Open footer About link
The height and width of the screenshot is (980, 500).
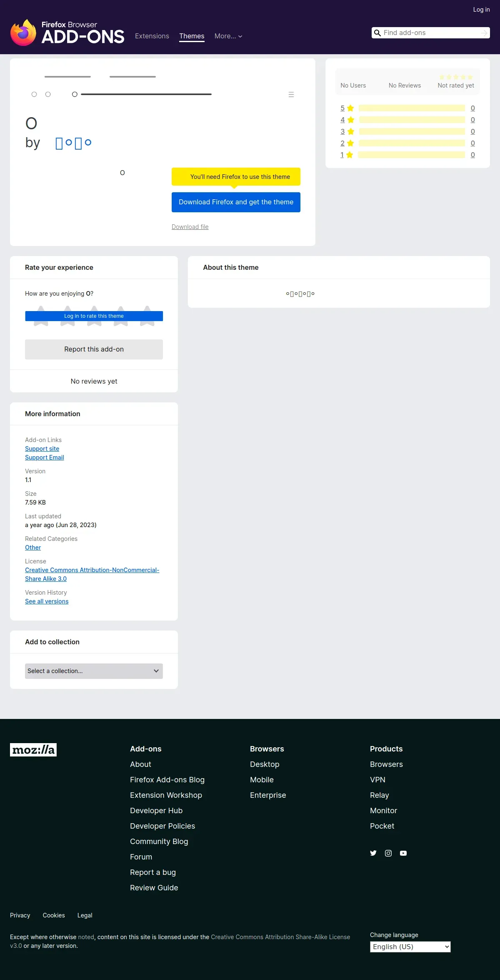[x=140, y=764]
